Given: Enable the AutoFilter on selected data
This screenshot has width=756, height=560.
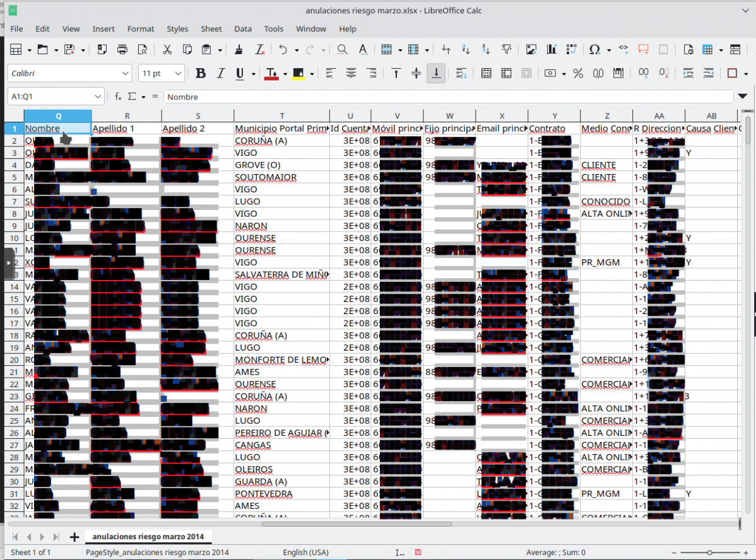Looking at the screenshot, I should coord(507,49).
